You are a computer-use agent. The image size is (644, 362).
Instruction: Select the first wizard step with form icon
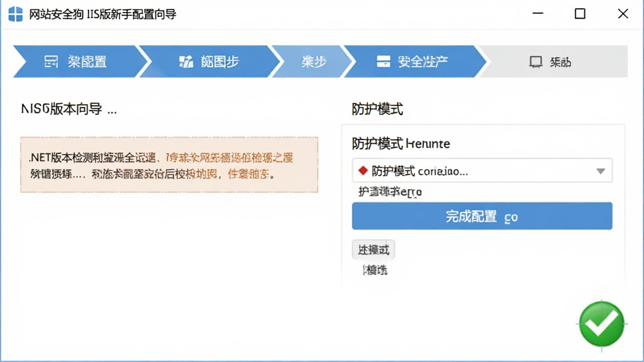coord(80,62)
